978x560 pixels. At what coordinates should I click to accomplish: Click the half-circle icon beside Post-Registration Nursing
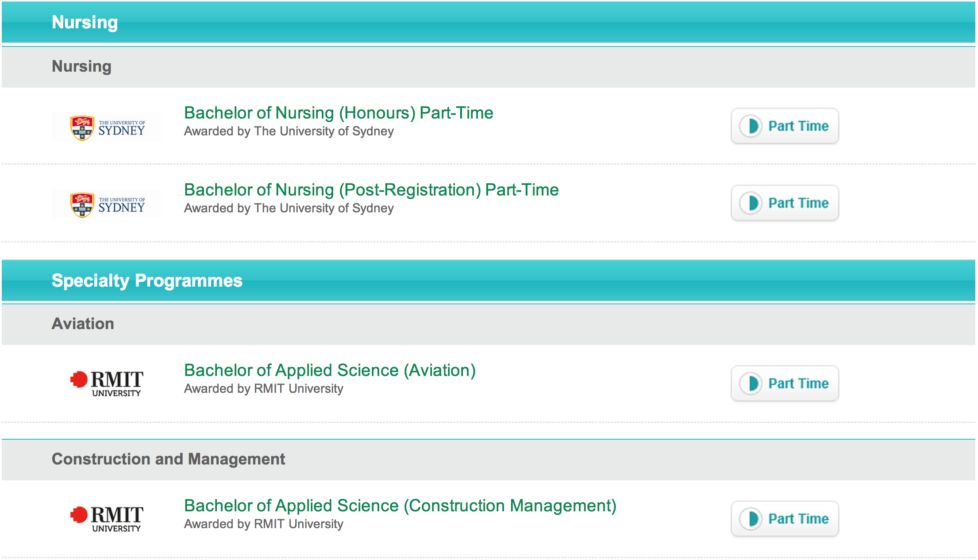[x=751, y=203]
